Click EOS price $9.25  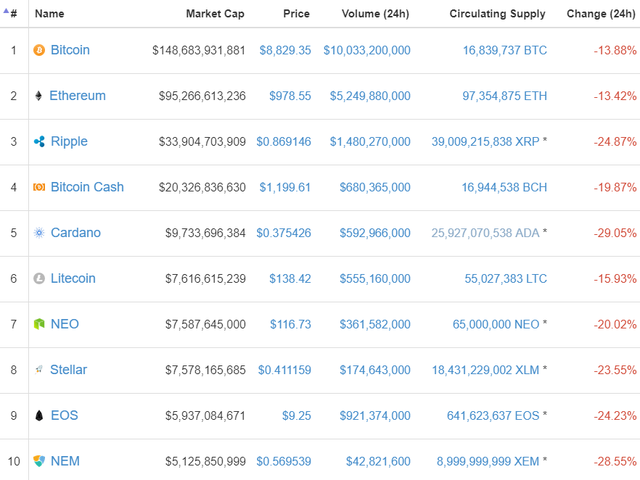(x=297, y=416)
